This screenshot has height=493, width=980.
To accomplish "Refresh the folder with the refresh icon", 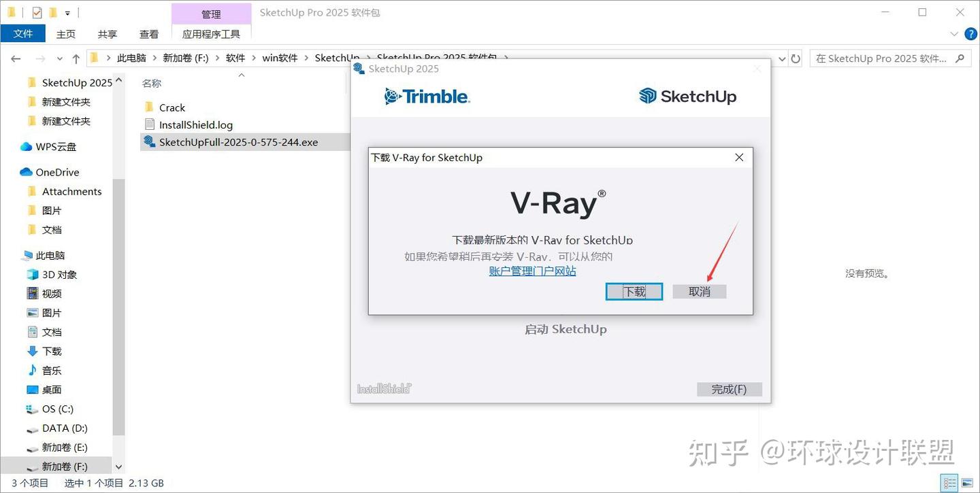I will (x=796, y=58).
